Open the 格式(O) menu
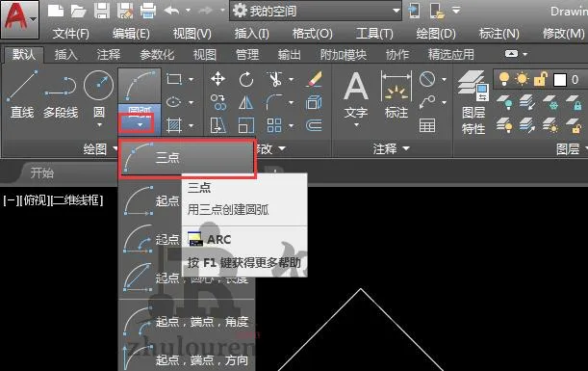Image resolution: width=588 pixels, height=371 pixels. coord(313,34)
